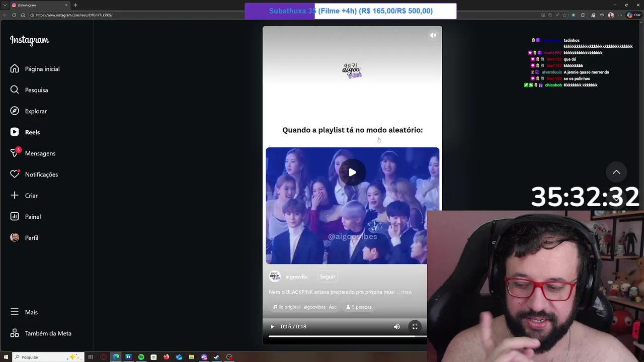Open favorites list icon in toolbar
Screen dimensions: 644x362
coord(602,15)
